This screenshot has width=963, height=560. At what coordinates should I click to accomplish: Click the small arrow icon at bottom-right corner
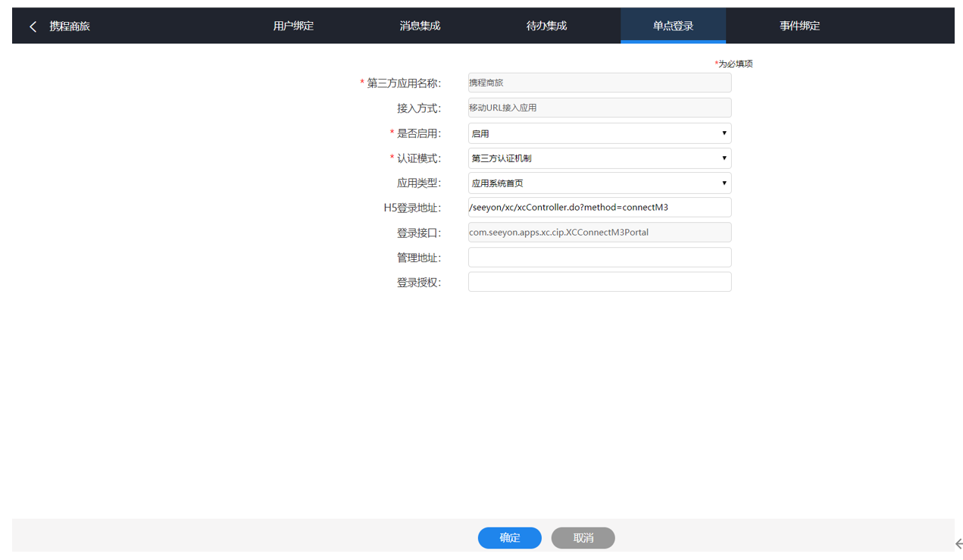[x=958, y=543]
